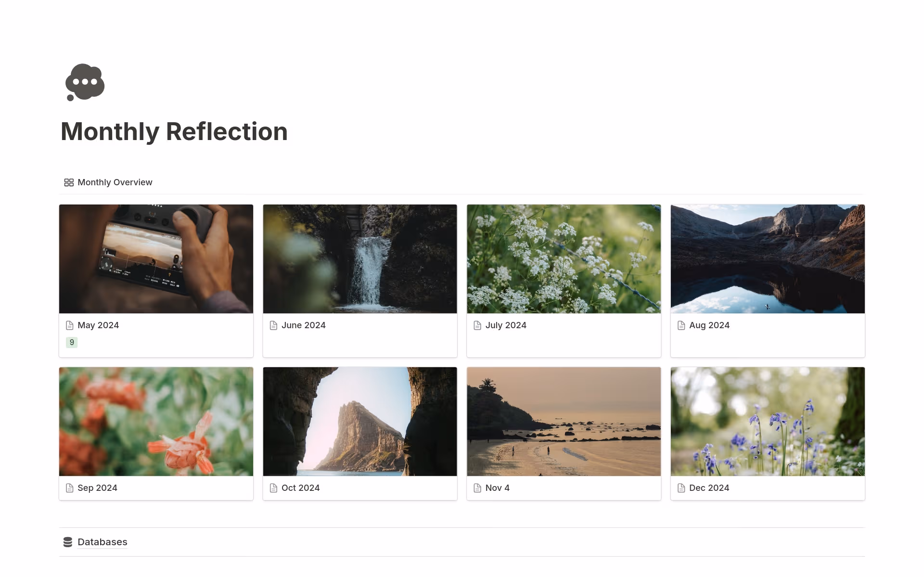Click the document icon beside Sep 2024

point(70,488)
